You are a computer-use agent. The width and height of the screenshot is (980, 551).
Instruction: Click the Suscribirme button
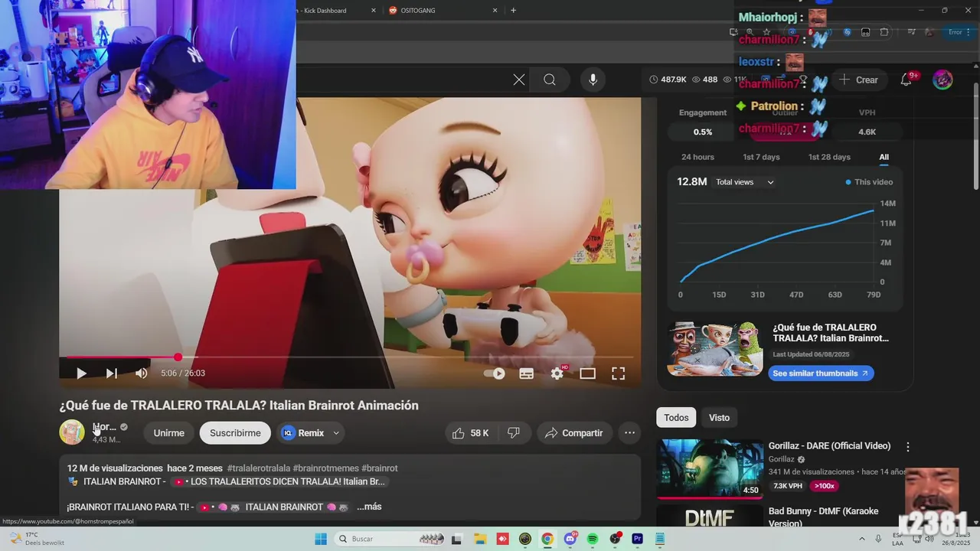(x=235, y=433)
